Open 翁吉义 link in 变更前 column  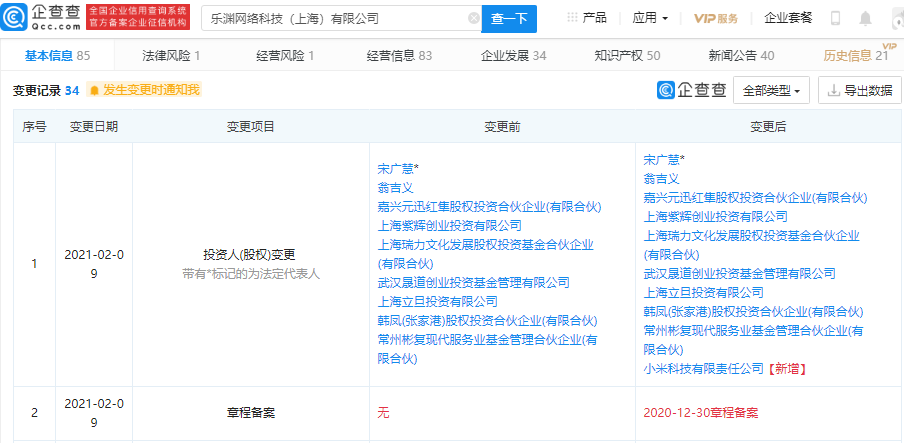[395, 187]
